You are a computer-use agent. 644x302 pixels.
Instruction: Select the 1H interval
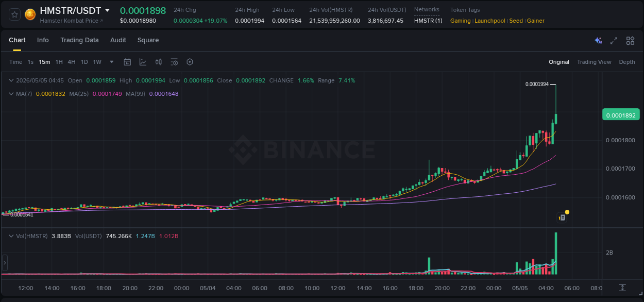point(59,62)
